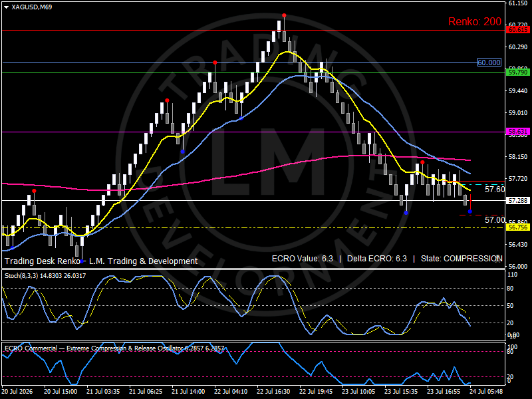The width and height of the screenshot is (532, 399).
Task: Click the Stoch(8,3,3) indicator label
Action: click(x=45, y=276)
